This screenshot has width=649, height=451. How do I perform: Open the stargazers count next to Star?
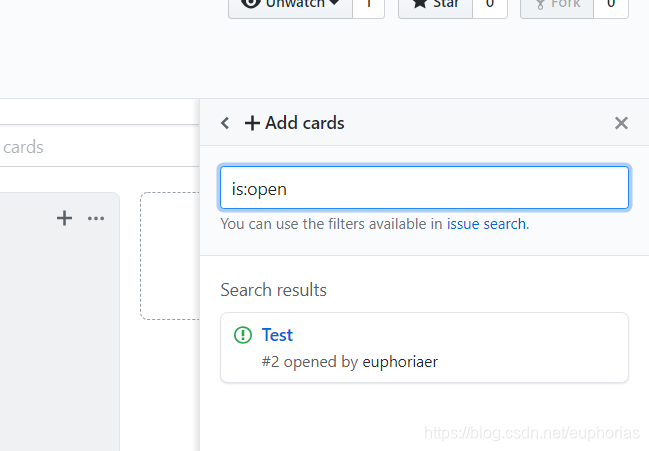point(489,5)
